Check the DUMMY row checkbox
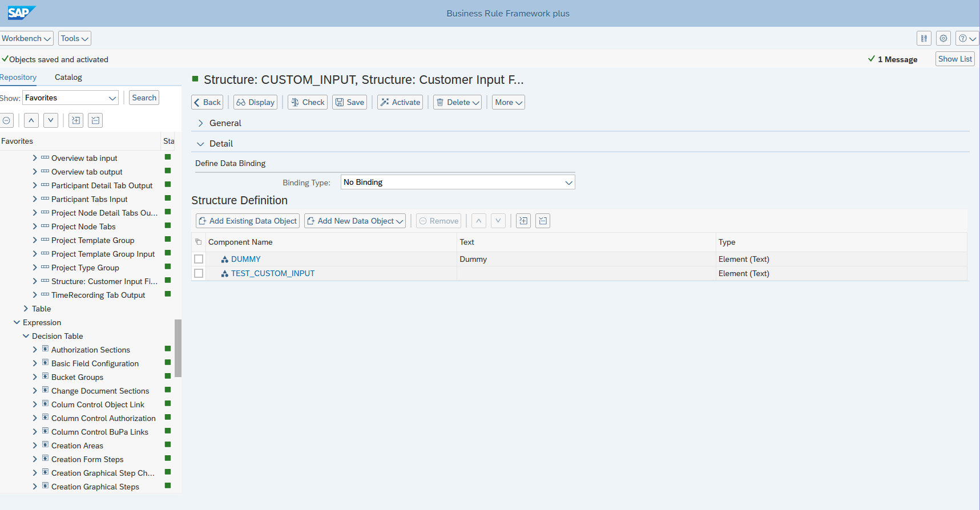This screenshot has width=980, height=510. 199,259
